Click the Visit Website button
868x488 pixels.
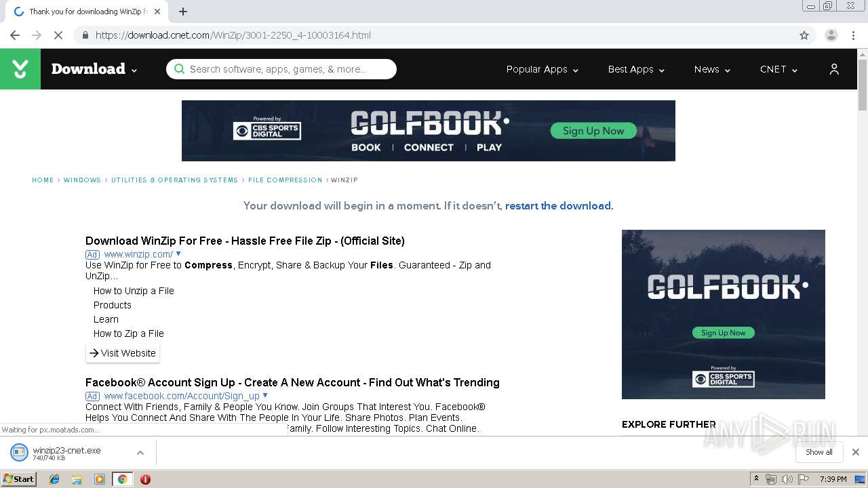[x=123, y=353]
